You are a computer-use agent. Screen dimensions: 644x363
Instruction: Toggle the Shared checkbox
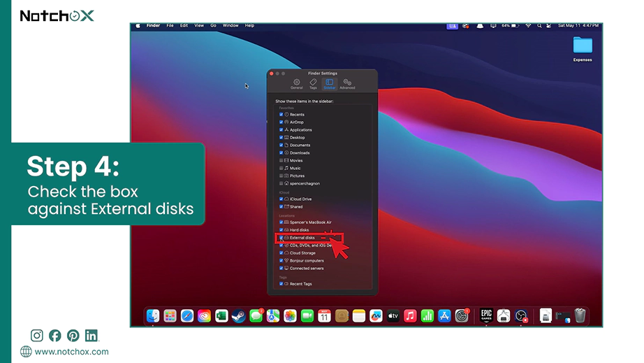pyautogui.click(x=281, y=207)
